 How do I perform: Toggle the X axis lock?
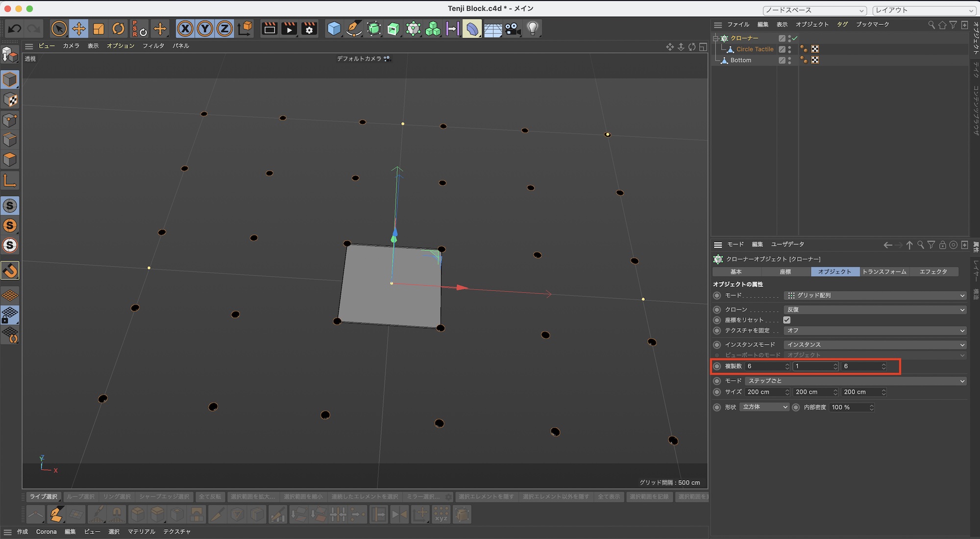(x=185, y=29)
